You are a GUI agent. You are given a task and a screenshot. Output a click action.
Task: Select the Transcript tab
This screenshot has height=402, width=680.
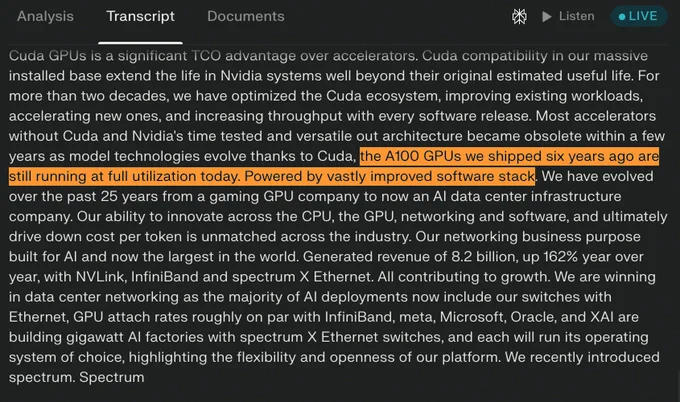(x=141, y=16)
